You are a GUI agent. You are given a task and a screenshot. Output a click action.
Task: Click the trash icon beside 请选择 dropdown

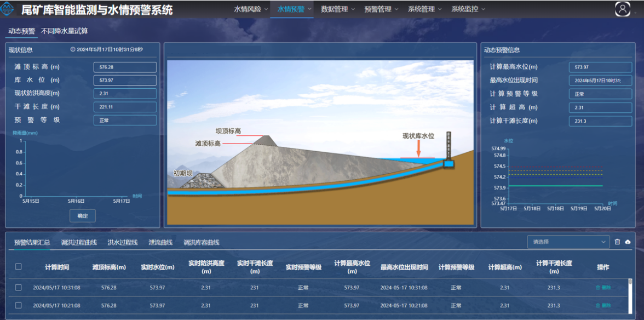617,242
